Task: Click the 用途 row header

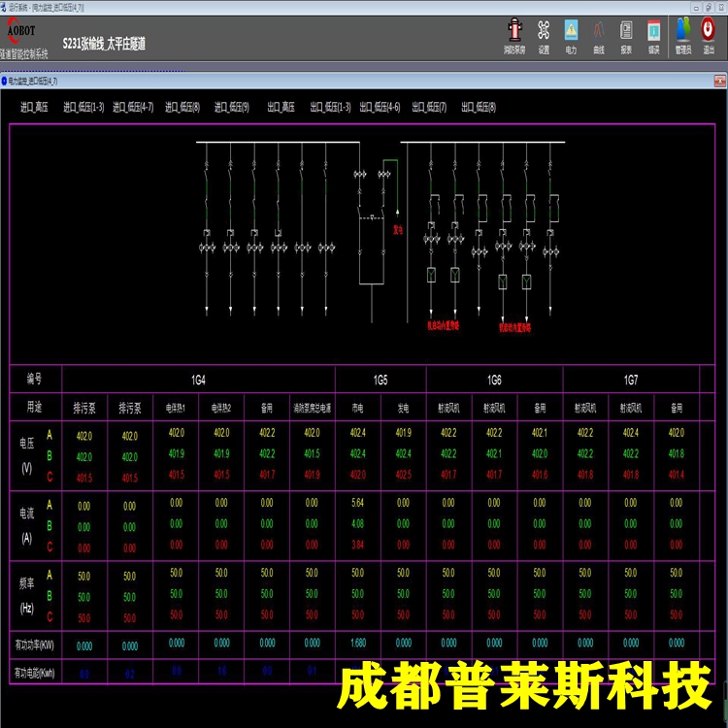Action: tap(34, 407)
